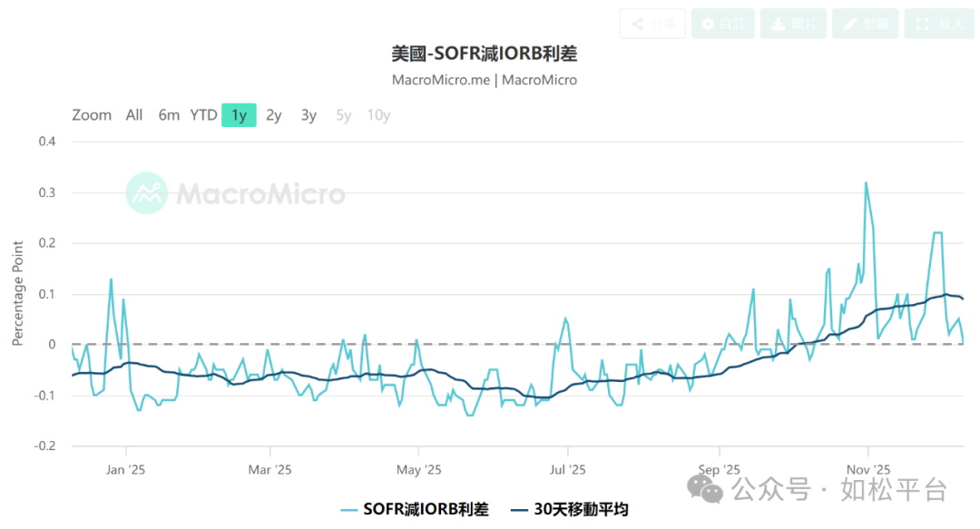Click the gear glyph inside the 自訂 button
The height and width of the screenshot is (529, 980).
709,23
